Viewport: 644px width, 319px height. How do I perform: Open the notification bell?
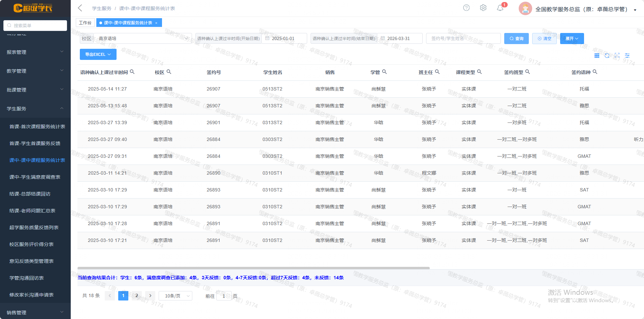[500, 8]
